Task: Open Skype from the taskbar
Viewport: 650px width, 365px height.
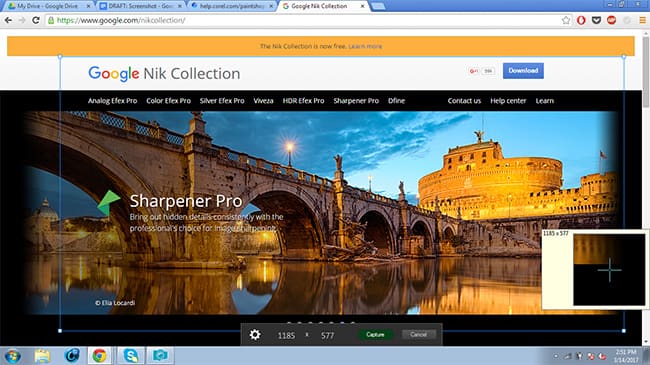Action: pos(131,355)
